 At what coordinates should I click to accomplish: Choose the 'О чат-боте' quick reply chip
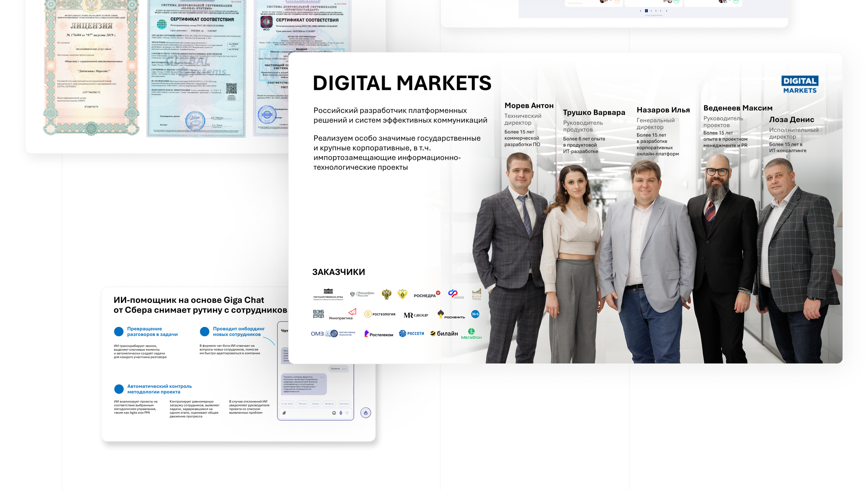point(287,404)
